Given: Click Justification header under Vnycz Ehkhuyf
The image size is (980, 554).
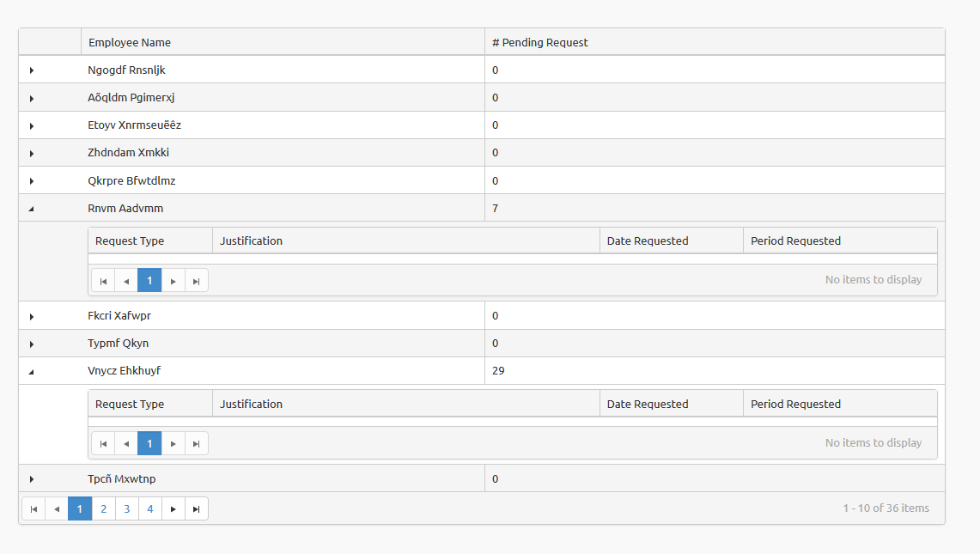Looking at the screenshot, I should click(251, 404).
